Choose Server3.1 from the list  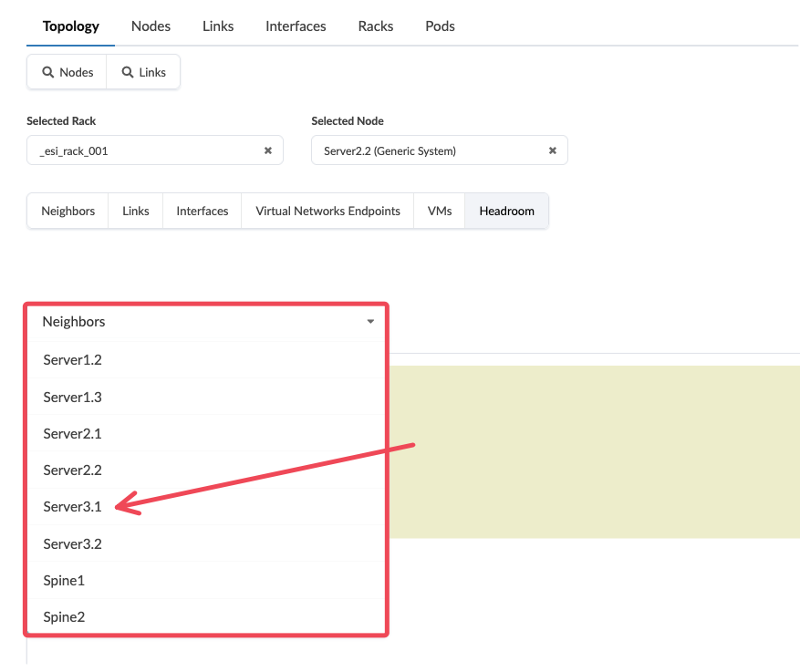pos(72,507)
